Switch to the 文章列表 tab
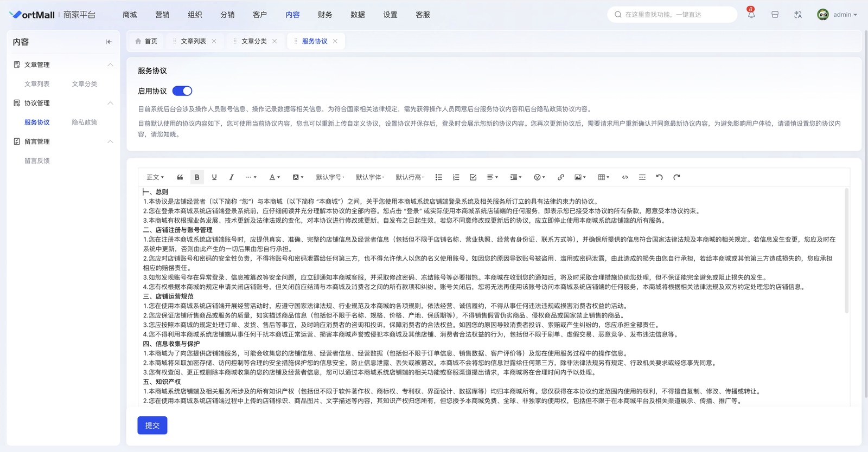Screen dimensions: 868x452 193,41
